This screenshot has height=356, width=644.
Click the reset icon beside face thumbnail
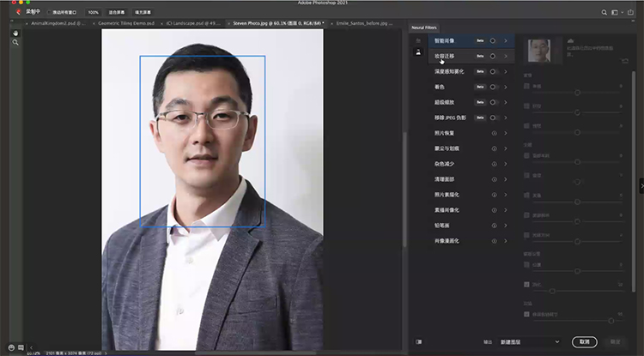click(625, 61)
